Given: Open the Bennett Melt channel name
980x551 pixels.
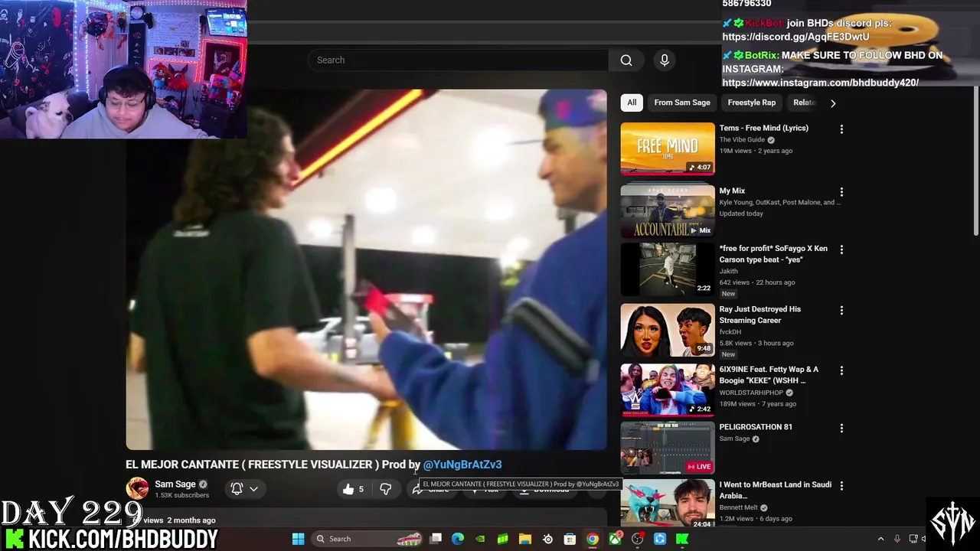Looking at the screenshot, I should pyautogui.click(x=738, y=507).
